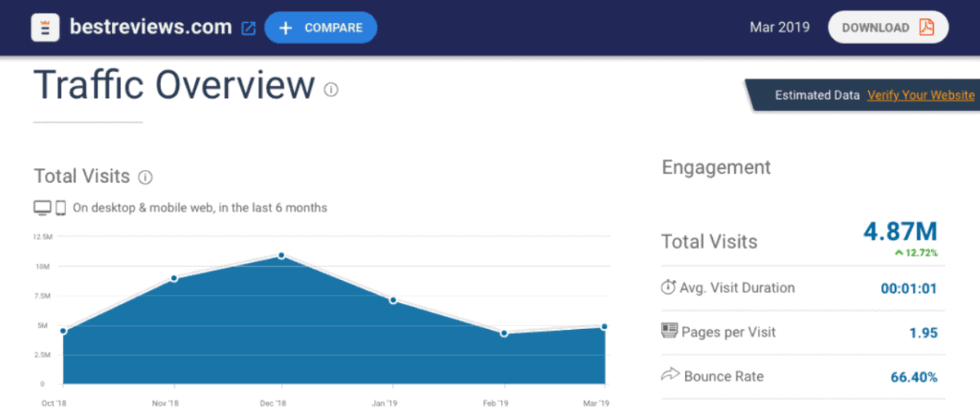980x414 pixels.
Task: Select the Oct '18 chart data point
Action: 63,331
